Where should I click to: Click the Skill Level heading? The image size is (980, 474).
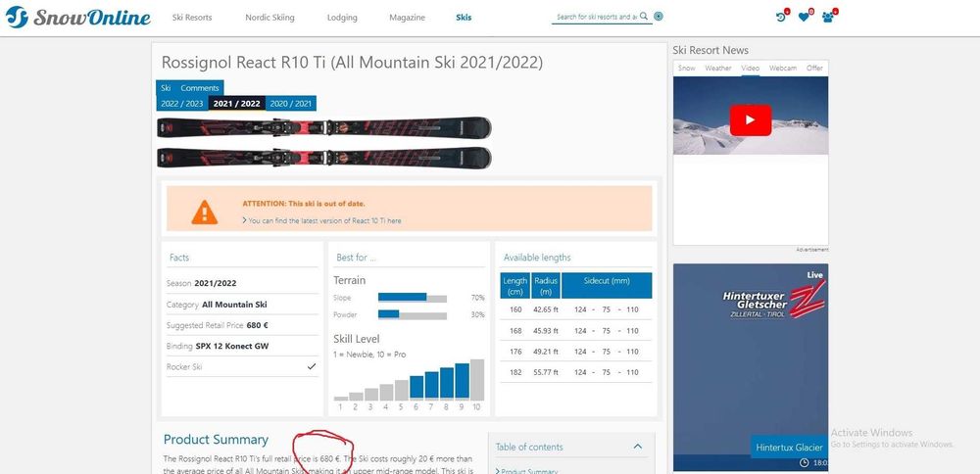click(357, 339)
